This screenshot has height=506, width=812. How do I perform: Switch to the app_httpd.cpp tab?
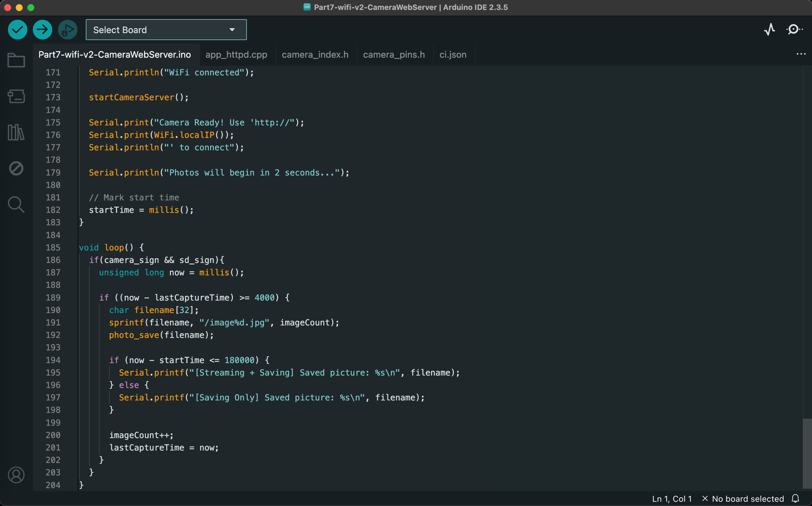[236, 55]
